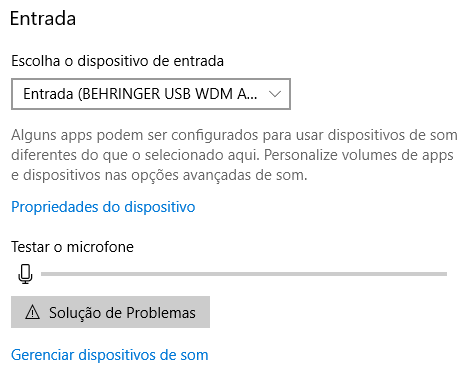Click the word dispositivo in the Propriedades link
Image resolution: width=464 pixels, height=374 pixels.
click(x=160, y=207)
